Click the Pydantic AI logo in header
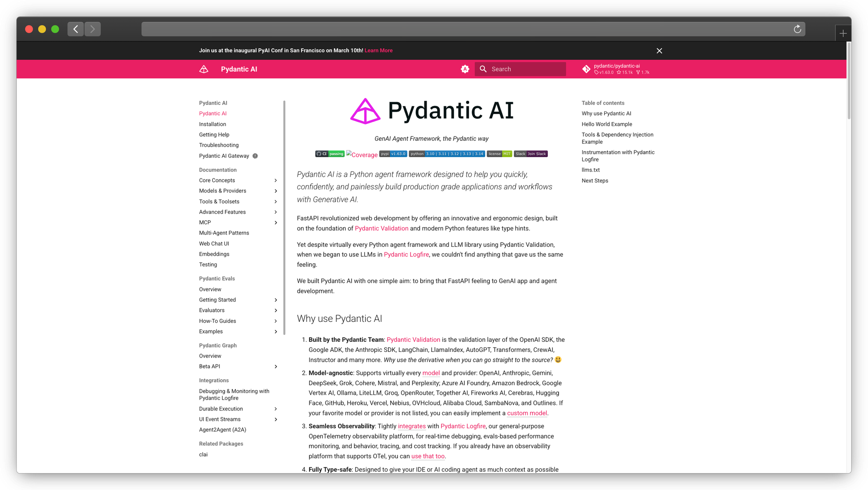Screen dimensions: 868x490 [204, 69]
